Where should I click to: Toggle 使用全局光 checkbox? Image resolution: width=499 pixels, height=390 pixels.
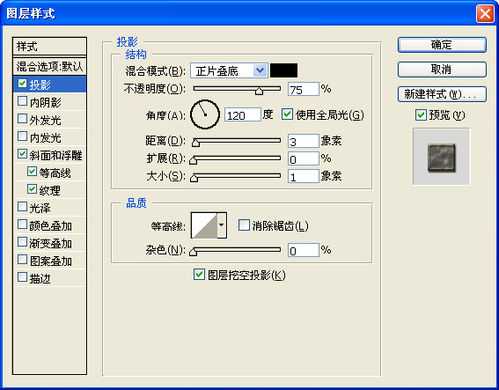tap(287, 114)
